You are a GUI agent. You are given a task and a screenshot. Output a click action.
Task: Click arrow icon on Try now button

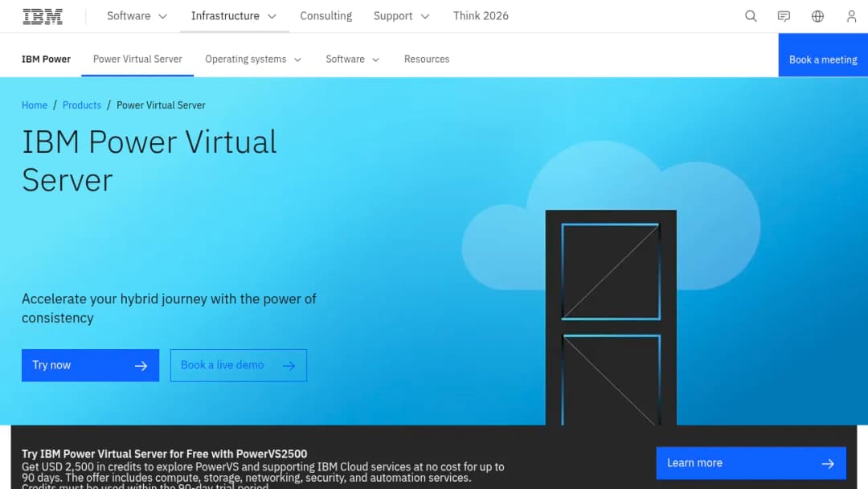[141, 365]
